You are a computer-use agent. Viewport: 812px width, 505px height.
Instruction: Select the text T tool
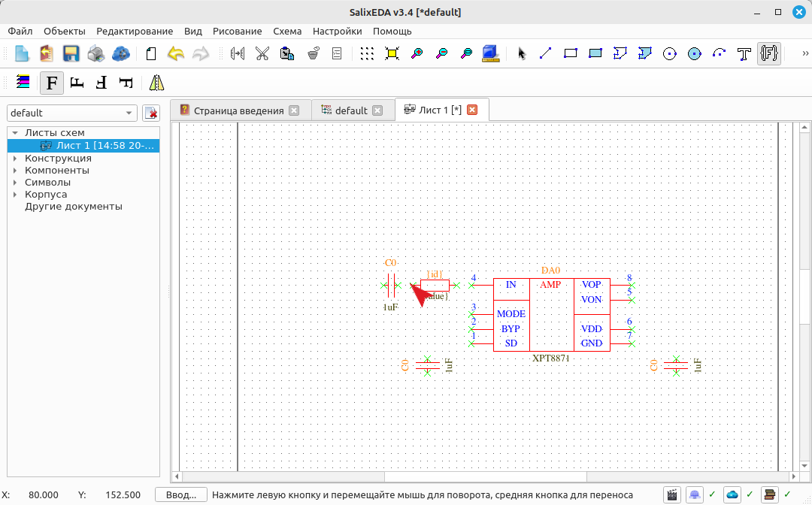point(744,53)
